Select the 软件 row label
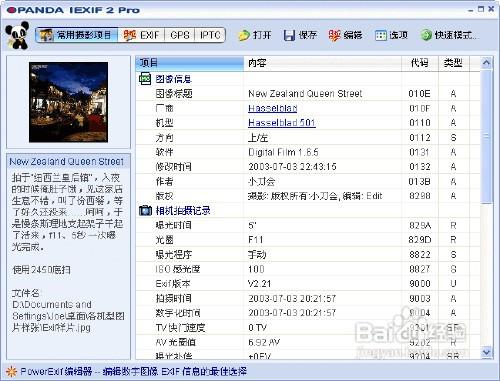This screenshot has height=381, width=500. [164, 152]
